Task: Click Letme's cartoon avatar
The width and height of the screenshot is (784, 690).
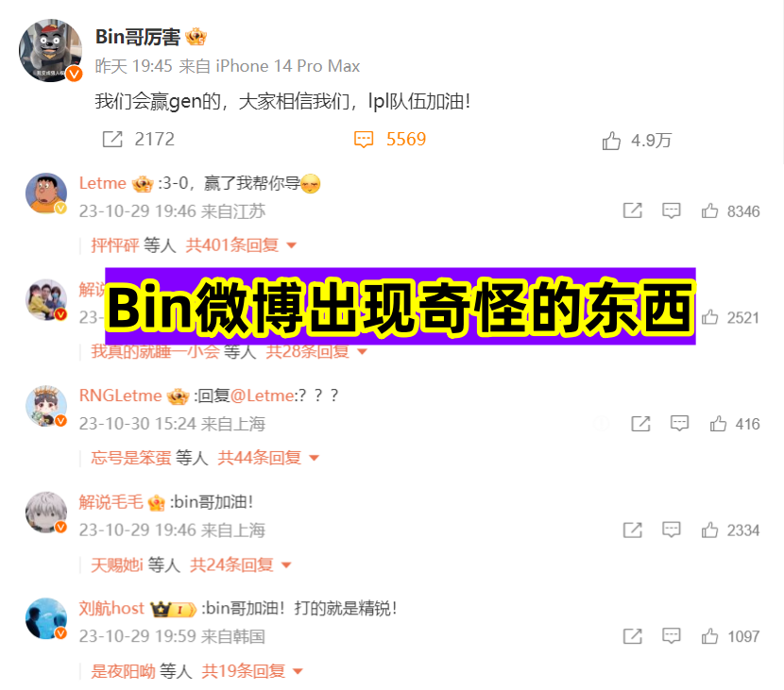Action: (x=46, y=194)
